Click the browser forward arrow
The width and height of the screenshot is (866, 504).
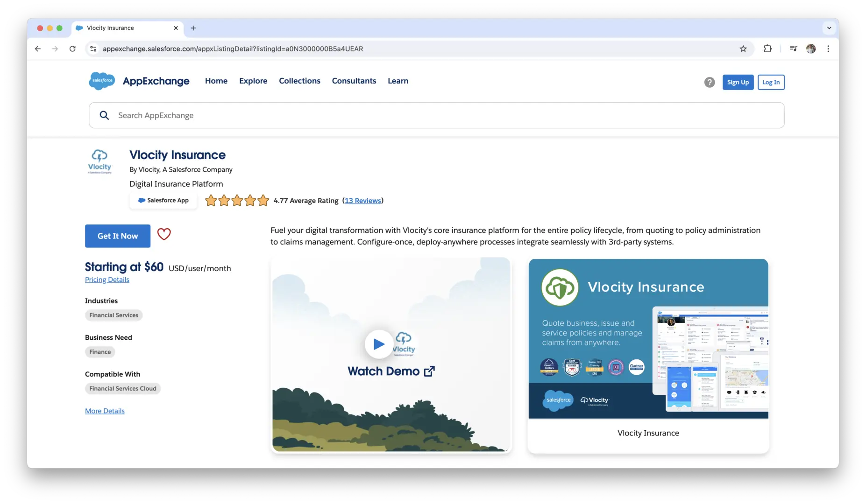(x=55, y=49)
